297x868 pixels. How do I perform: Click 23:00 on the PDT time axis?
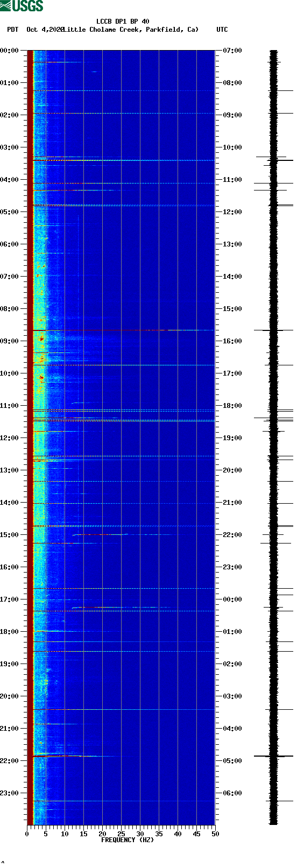(10, 793)
